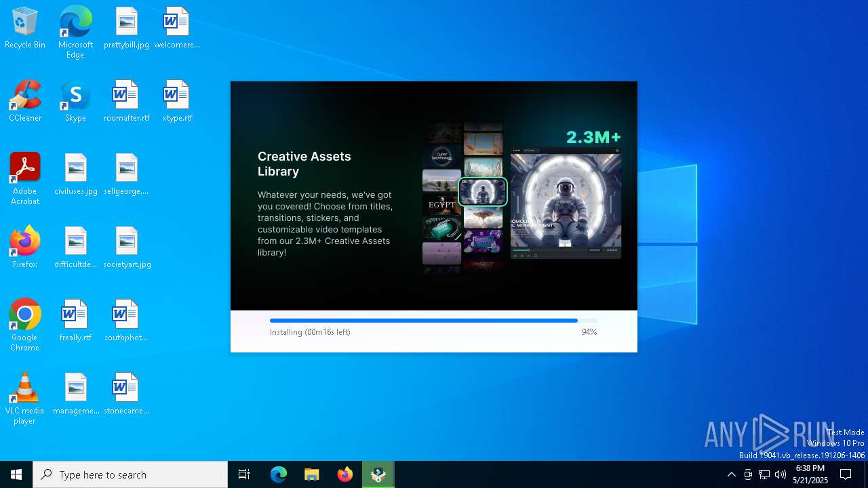Screen dimensions: 868x488
Task: Select manageme... image file icon
Action: (x=75, y=394)
